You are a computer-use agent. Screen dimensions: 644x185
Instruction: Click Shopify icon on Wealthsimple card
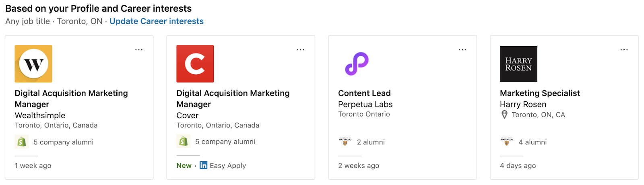coord(22,142)
